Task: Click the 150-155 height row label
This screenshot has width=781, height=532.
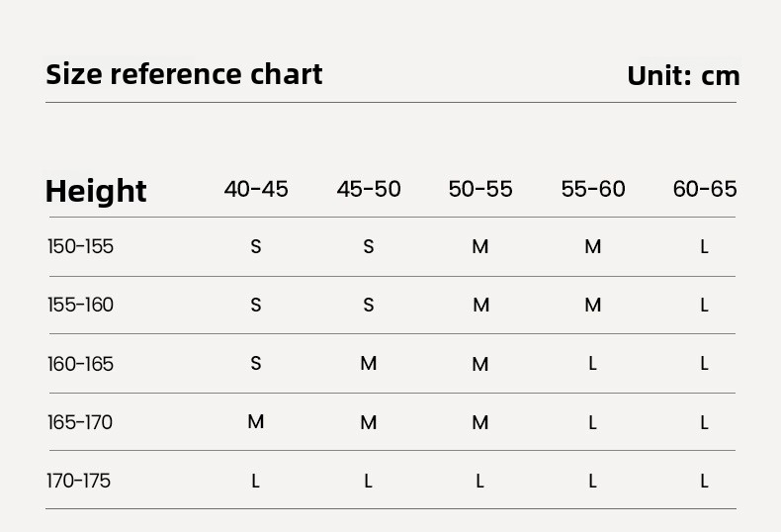Action: [x=80, y=246]
